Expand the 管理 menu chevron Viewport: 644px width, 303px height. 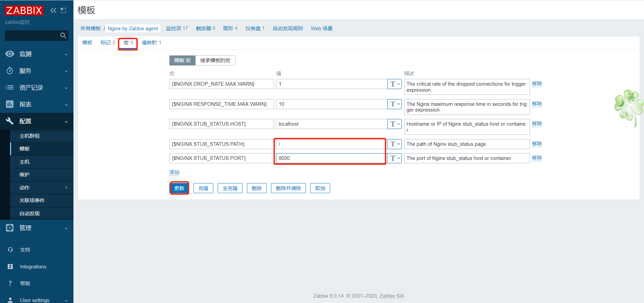click(66, 228)
